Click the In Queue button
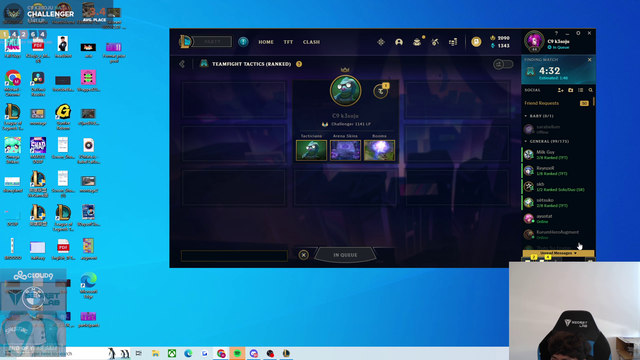 click(x=345, y=255)
